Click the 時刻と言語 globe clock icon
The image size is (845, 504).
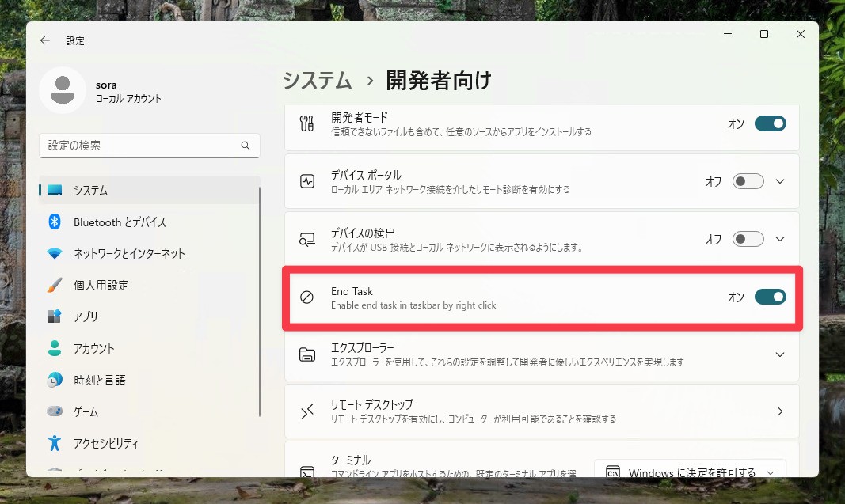pos(55,380)
